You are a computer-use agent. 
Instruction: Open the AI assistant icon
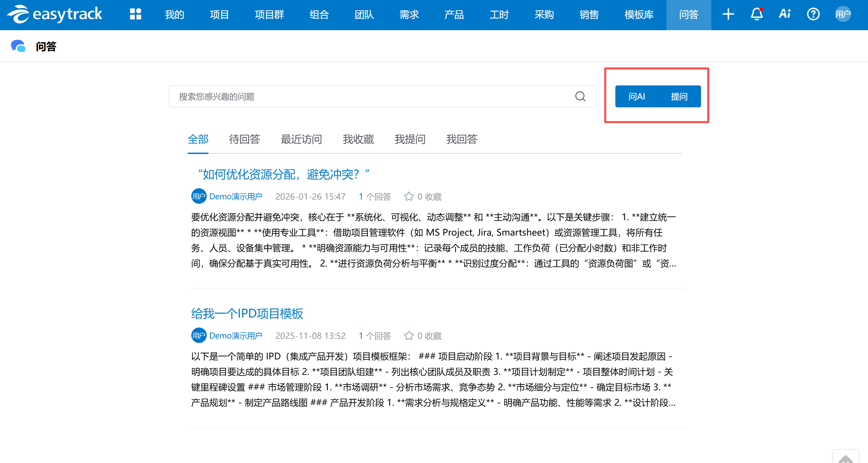click(785, 14)
